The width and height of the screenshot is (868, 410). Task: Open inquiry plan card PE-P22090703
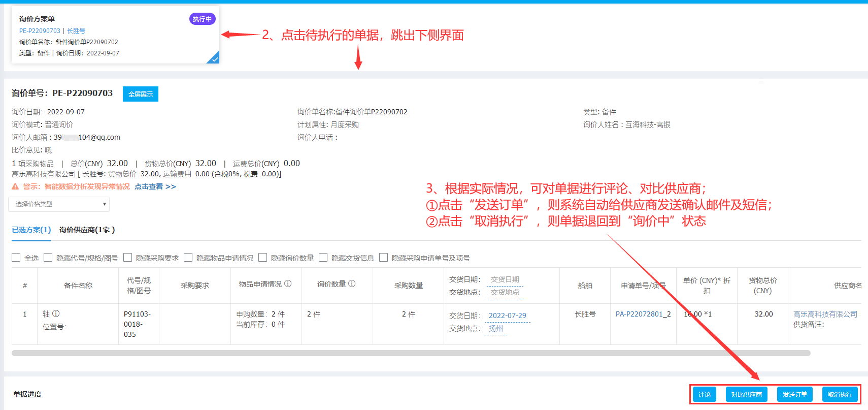pos(115,35)
